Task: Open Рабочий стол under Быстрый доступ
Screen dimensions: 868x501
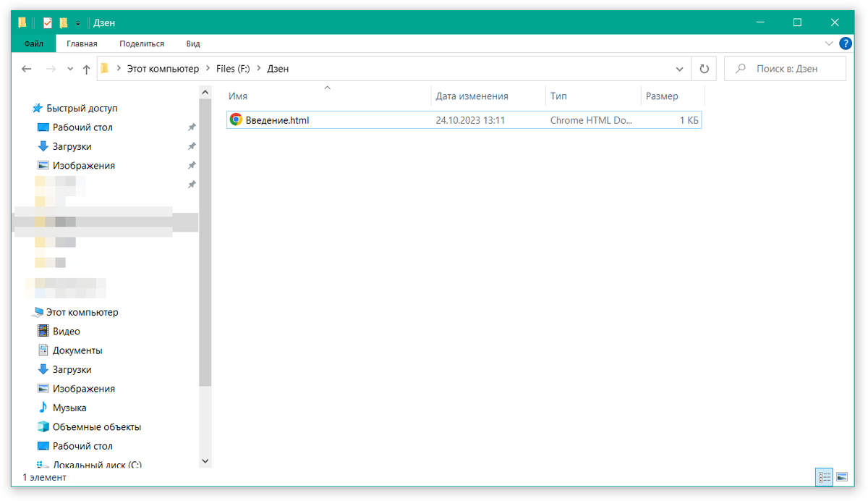Action: coord(82,127)
